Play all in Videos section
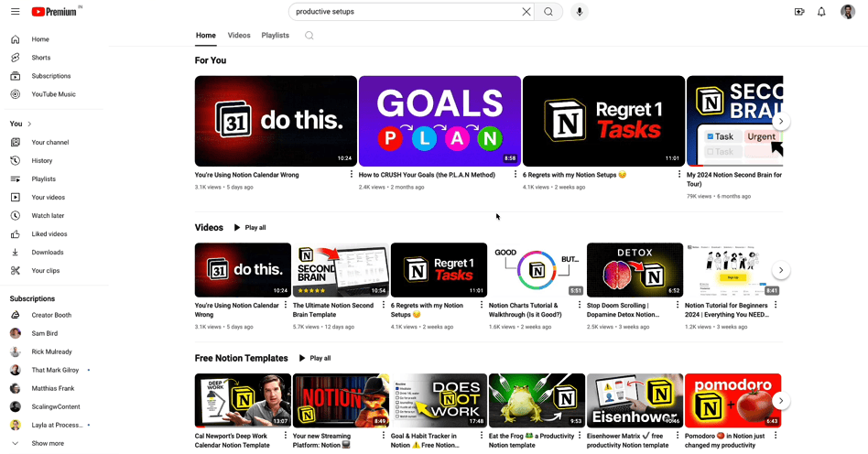This screenshot has width=868, height=454. pyautogui.click(x=250, y=228)
